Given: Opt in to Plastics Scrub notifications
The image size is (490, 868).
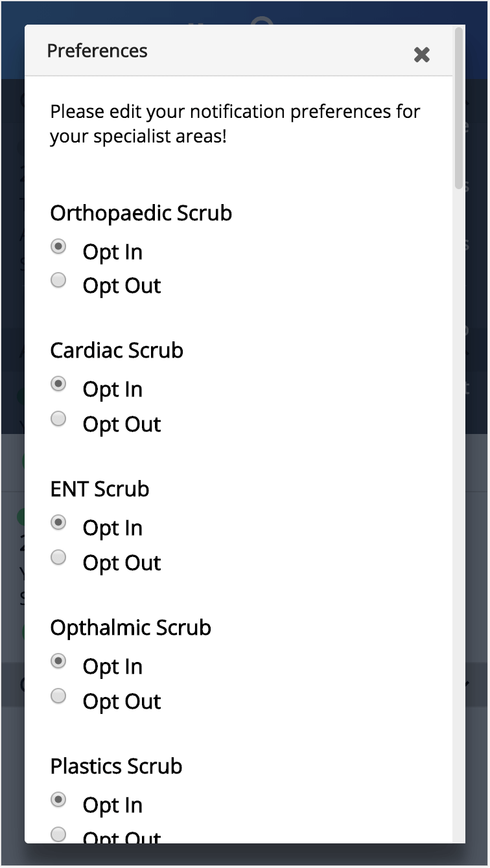Looking at the screenshot, I should tap(58, 800).
